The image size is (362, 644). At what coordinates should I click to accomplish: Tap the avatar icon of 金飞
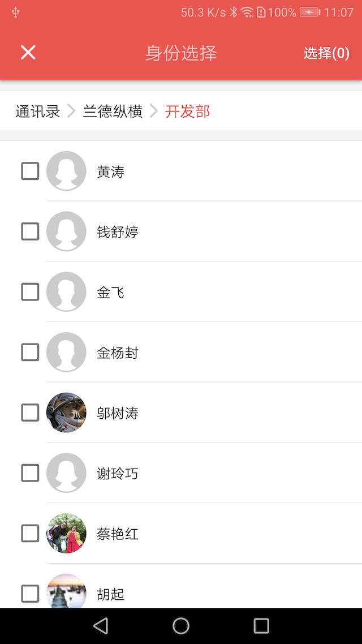coord(66,292)
